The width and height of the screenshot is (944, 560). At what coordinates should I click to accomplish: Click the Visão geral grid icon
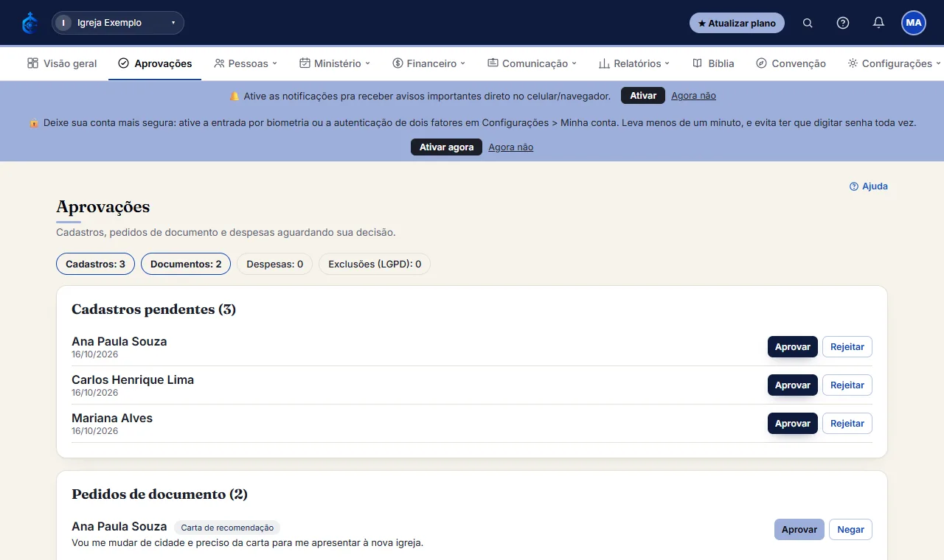(32, 63)
